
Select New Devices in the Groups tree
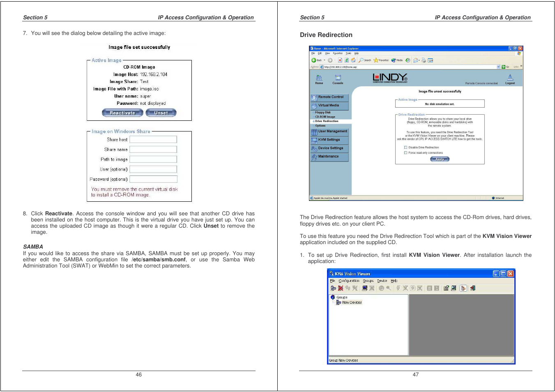pyautogui.click(x=352, y=302)
